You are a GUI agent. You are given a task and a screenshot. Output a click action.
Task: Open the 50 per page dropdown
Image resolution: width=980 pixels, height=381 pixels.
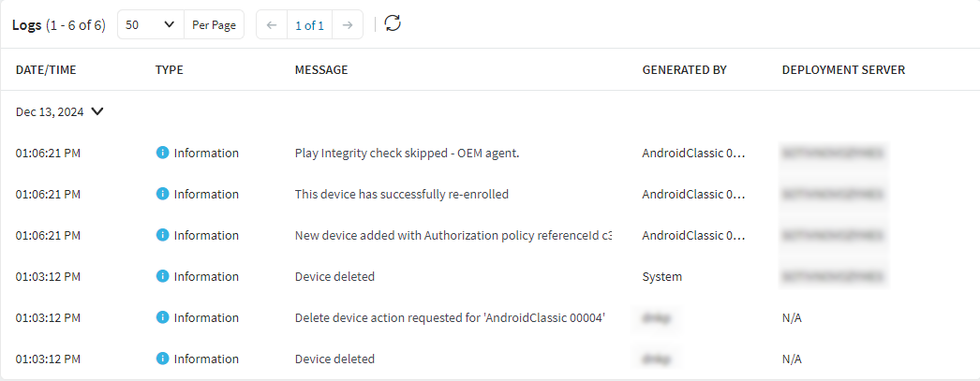point(150,25)
